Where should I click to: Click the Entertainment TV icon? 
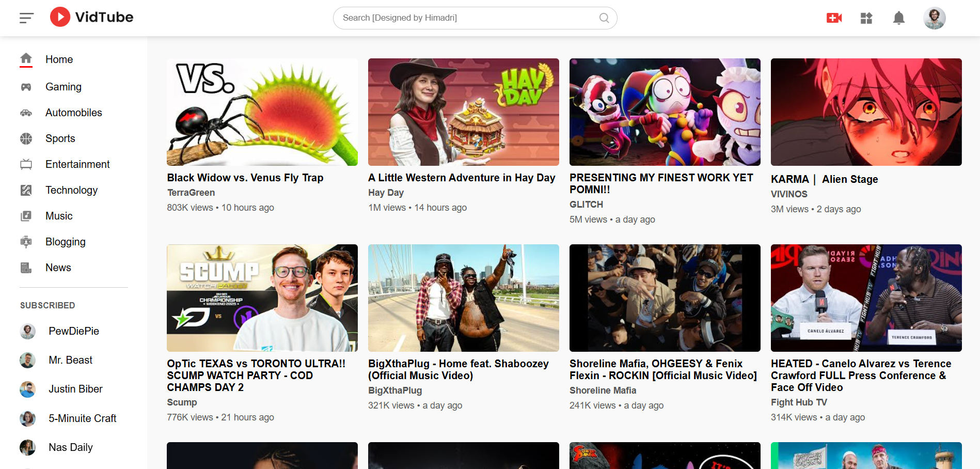point(26,164)
